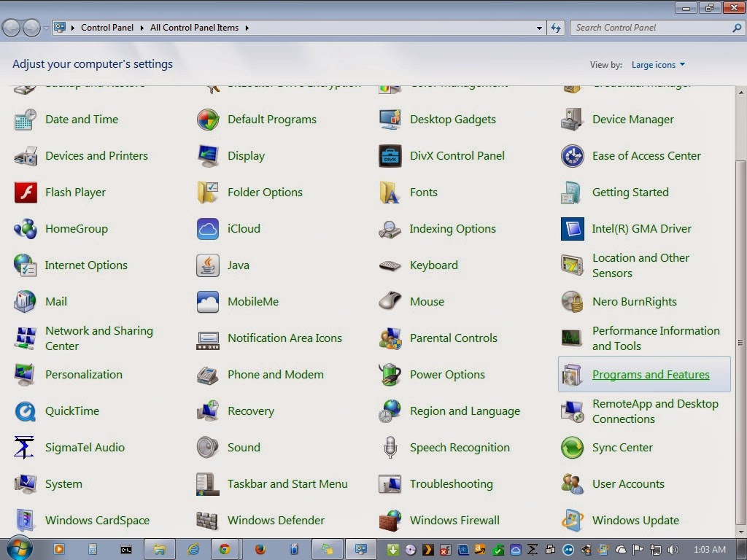Open the DivX Control Panel icon
The image size is (747, 560).
point(390,156)
